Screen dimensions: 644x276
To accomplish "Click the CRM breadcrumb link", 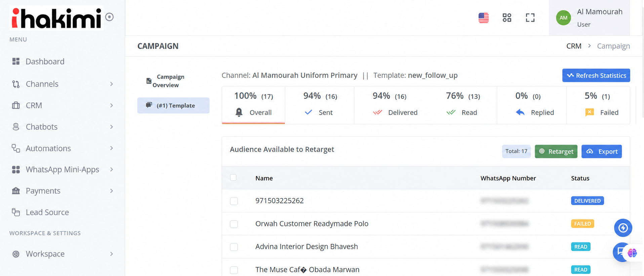I will [x=574, y=46].
